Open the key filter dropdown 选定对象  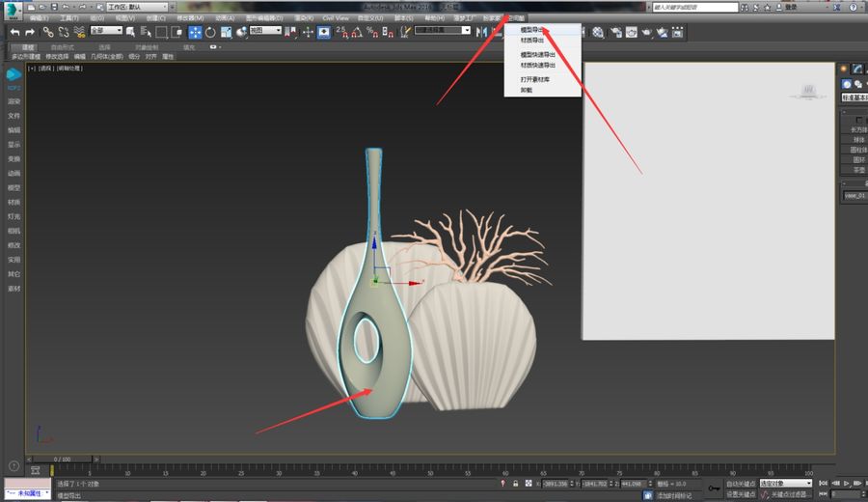point(785,484)
